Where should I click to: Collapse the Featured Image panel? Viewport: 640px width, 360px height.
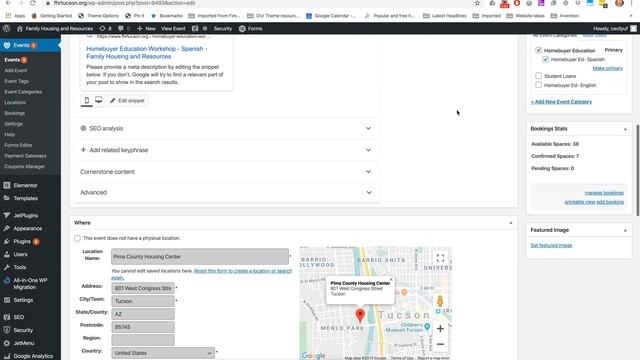(x=625, y=231)
